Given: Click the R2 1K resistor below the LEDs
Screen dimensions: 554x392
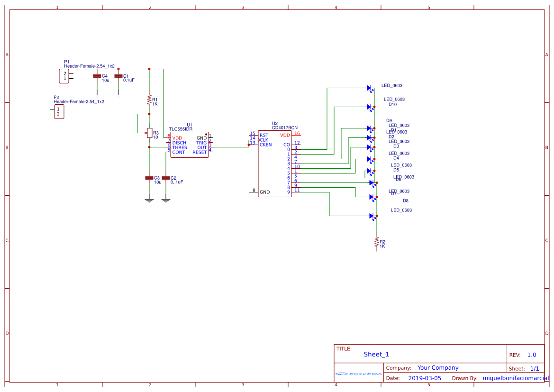Looking at the screenshot, I should (x=377, y=243).
